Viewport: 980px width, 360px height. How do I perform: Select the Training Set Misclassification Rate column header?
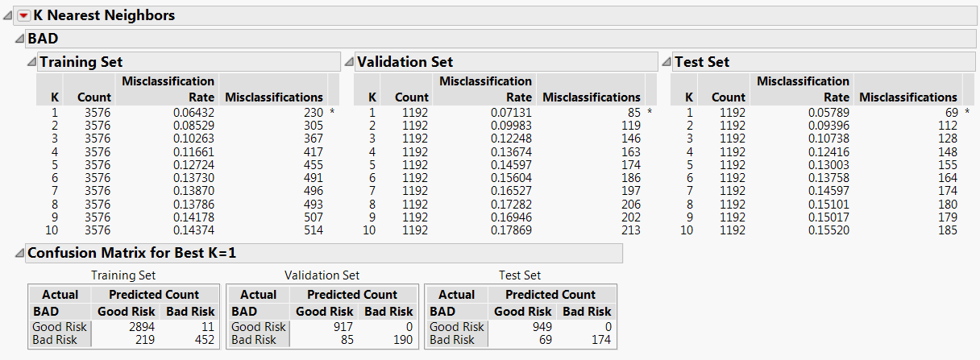pos(168,89)
